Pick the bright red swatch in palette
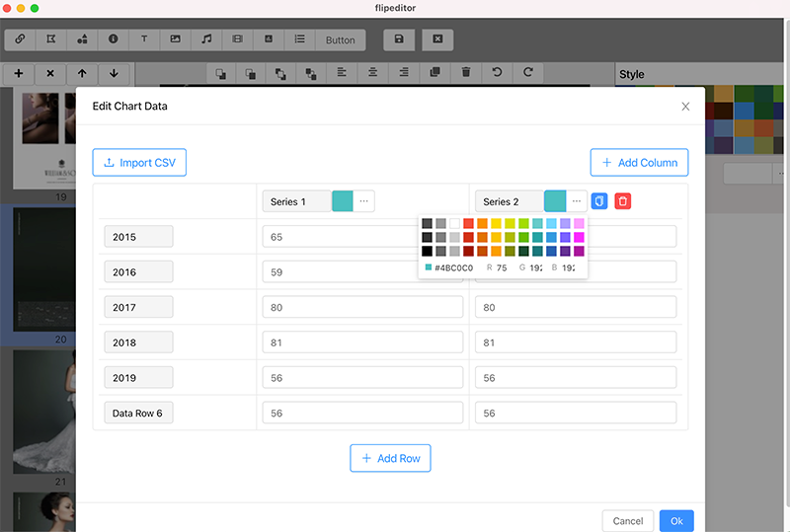The image size is (790, 532). point(468,224)
